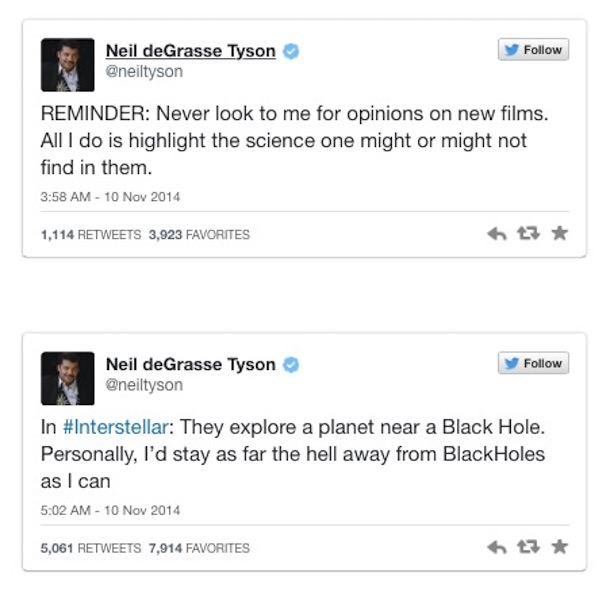Open Neil deGrasse Tyson's name in first tweet
This screenshot has width=610, height=596.
190,51
